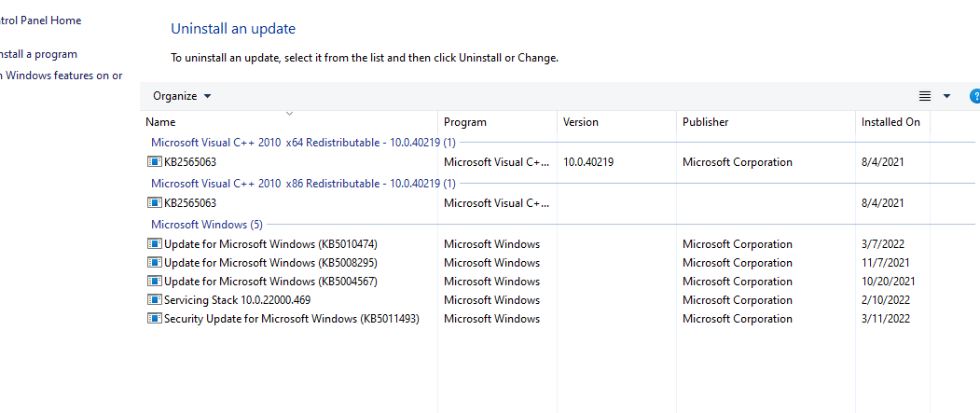Click the install date 3/11/2022

885,319
